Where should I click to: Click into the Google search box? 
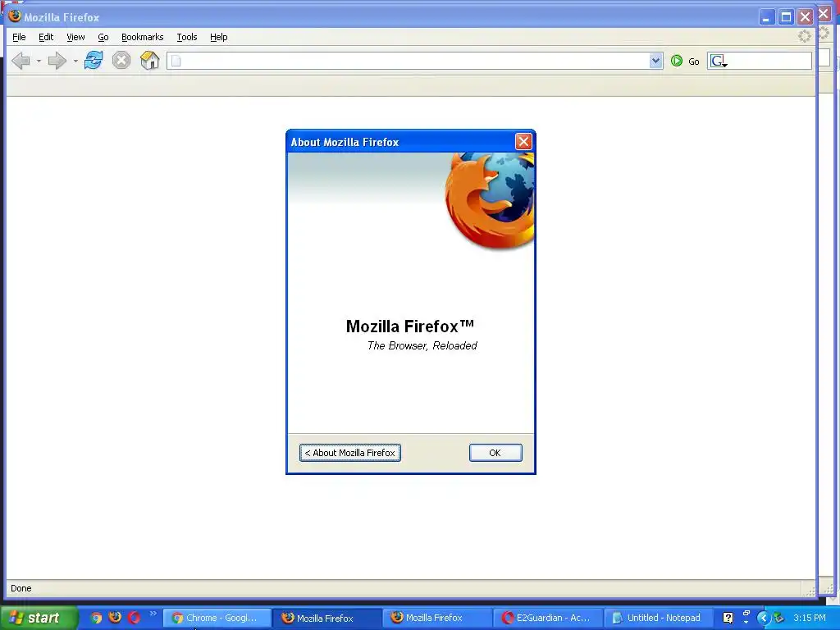click(769, 61)
